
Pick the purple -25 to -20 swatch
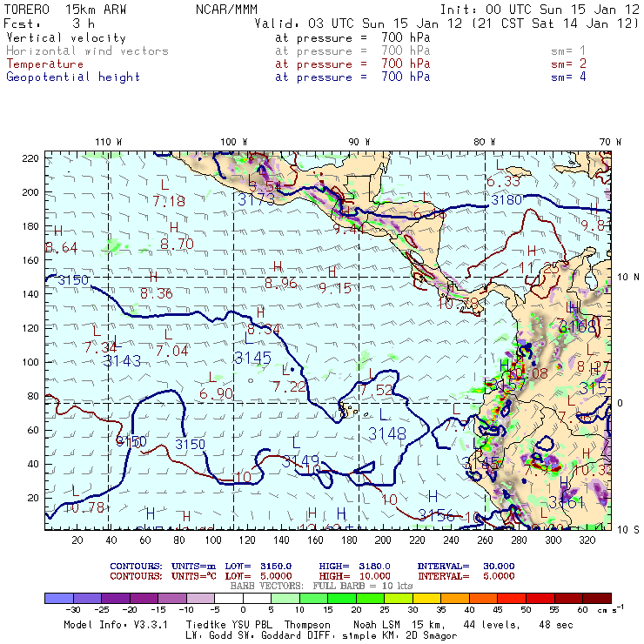(116, 598)
